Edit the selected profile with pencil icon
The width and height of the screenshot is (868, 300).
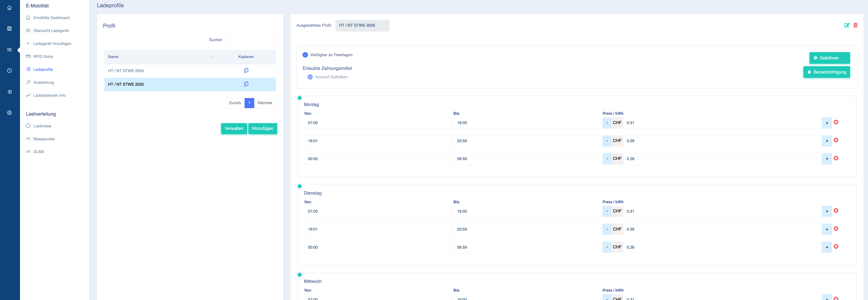[x=846, y=25]
